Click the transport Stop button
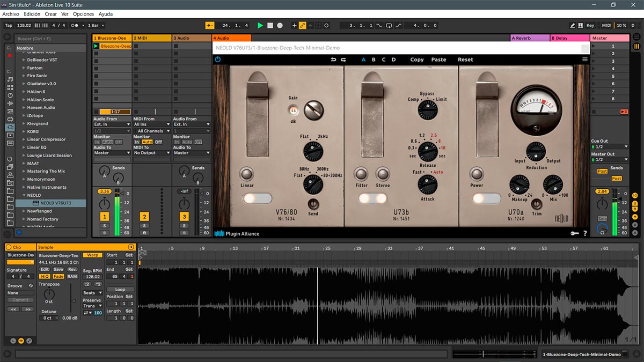Viewport: 644px width, 362px height. [x=270, y=25]
